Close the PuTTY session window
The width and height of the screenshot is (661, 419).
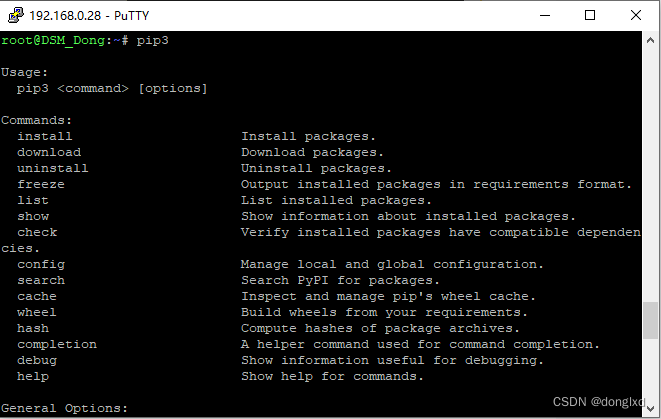coord(635,15)
